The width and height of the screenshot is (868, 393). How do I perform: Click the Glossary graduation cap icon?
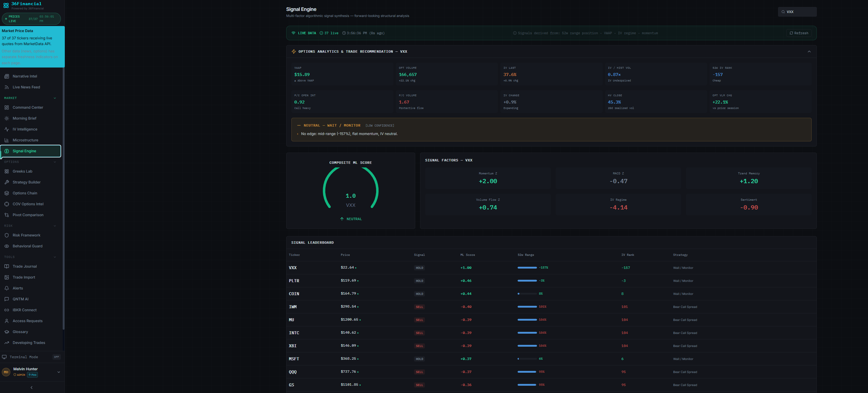tap(7, 332)
